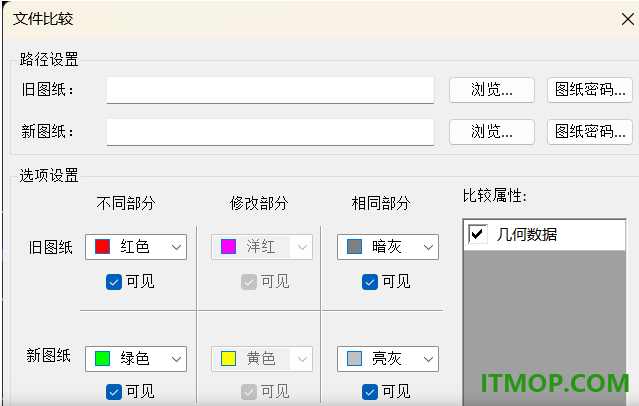The height and width of the screenshot is (406, 639).
Task: Close the 文件比较 dialog
Action: 628,19
